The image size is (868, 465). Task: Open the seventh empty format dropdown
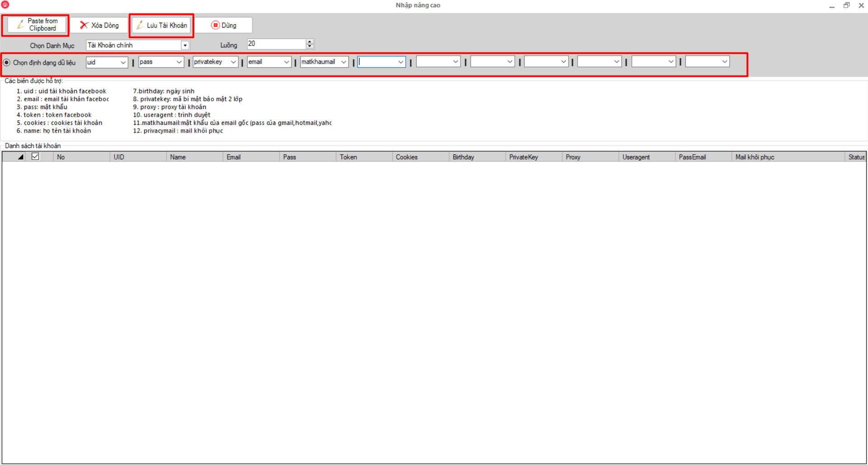tap(455, 62)
